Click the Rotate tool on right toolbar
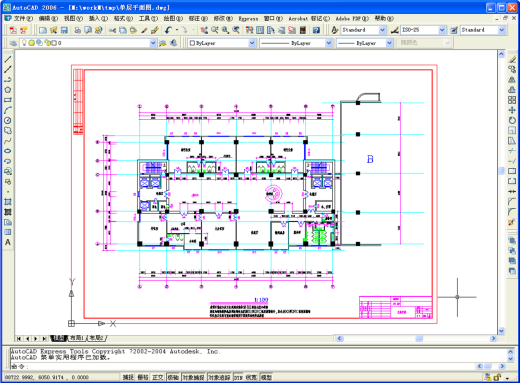 [512, 120]
